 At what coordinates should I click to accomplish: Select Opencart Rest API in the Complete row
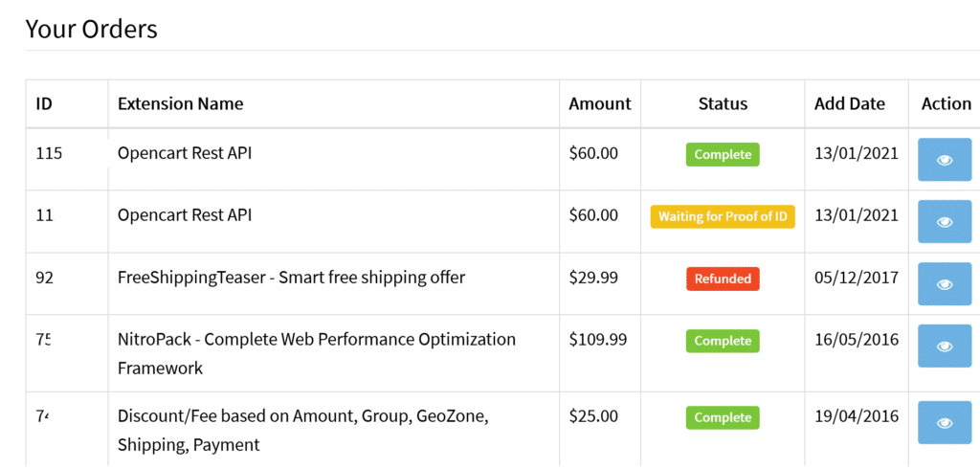click(185, 153)
